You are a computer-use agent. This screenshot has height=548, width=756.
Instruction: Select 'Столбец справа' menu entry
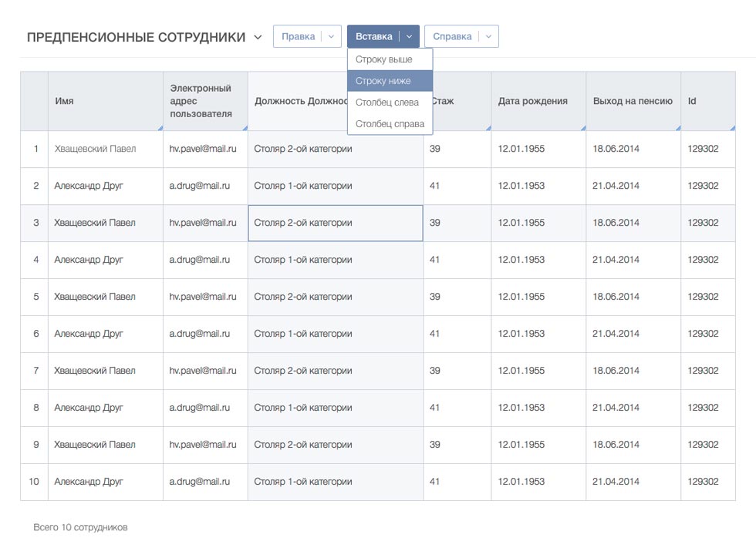pyautogui.click(x=390, y=124)
